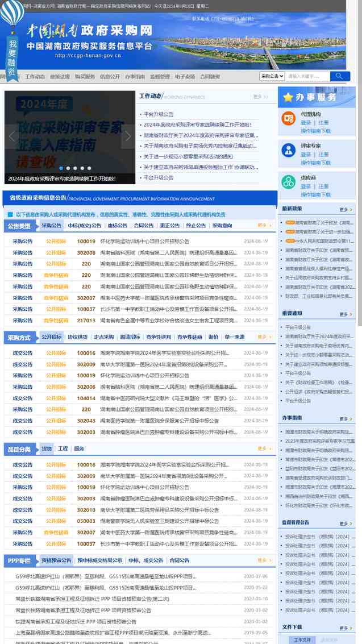Click 注册 under 评审专家
This screenshot has height=644, width=362.
click(x=323, y=155)
